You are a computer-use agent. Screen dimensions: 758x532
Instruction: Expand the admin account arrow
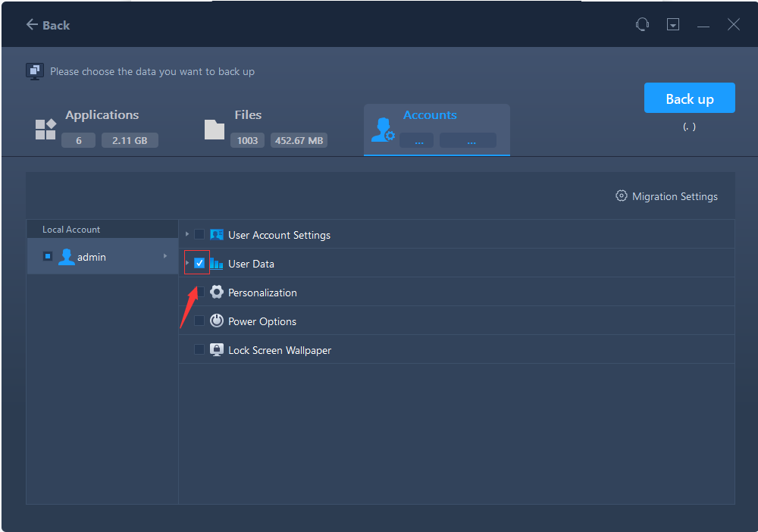click(165, 257)
